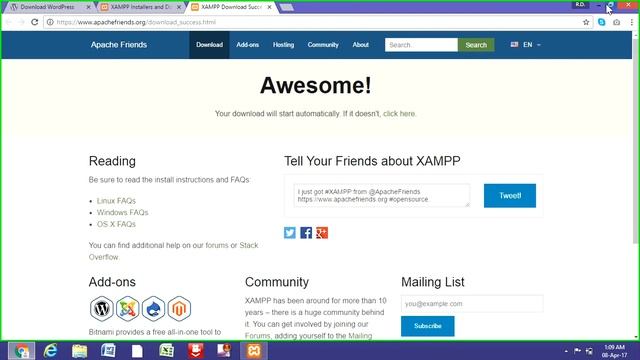Switch to XAMPP Installers tab

tap(140, 7)
